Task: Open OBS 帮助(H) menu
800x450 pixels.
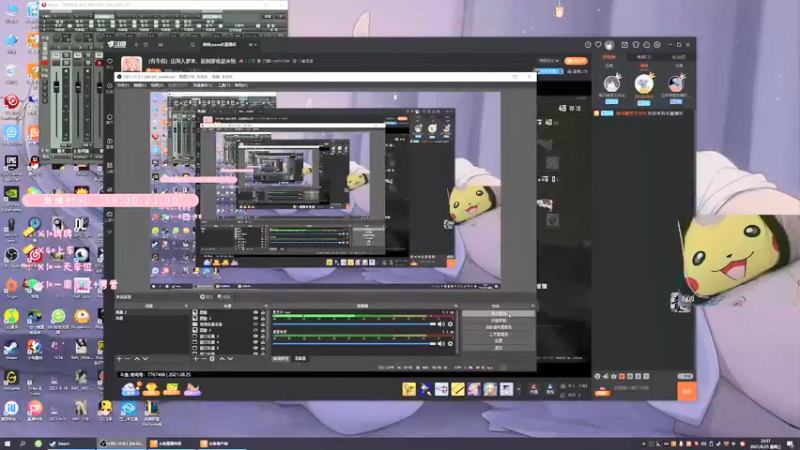Action: (241, 85)
